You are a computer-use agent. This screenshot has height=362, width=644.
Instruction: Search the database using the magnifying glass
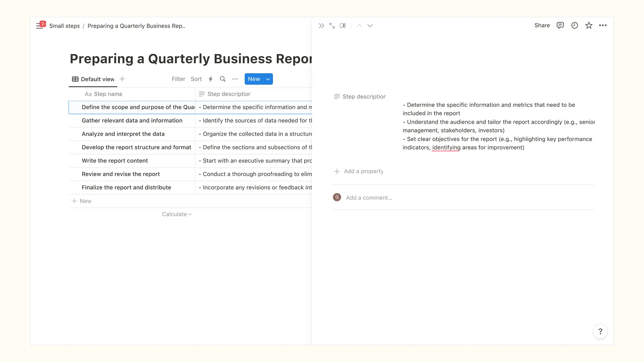point(222,79)
